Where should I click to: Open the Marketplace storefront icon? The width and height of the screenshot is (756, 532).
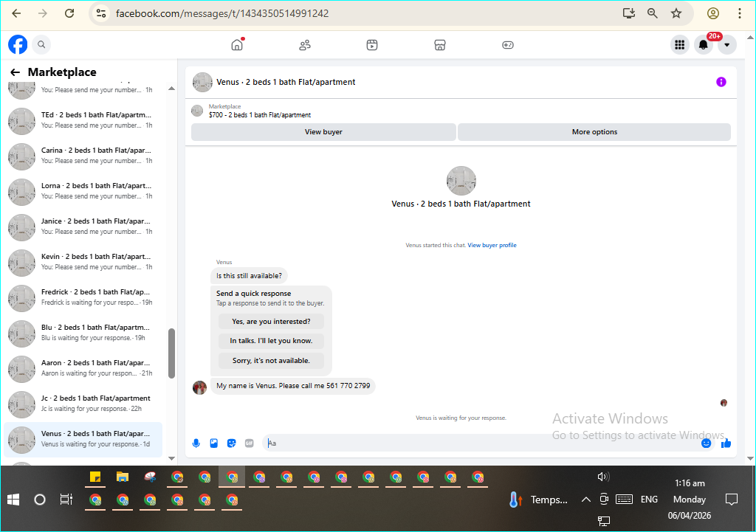click(440, 45)
